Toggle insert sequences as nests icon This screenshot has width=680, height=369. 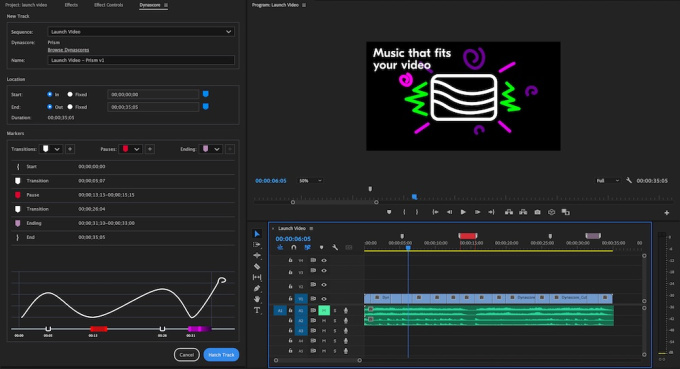280,247
